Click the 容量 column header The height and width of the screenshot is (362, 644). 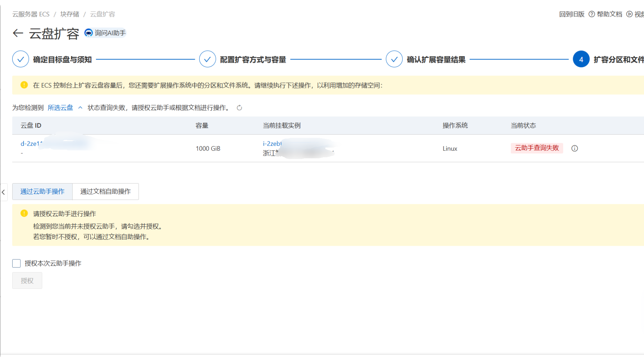(x=202, y=125)
